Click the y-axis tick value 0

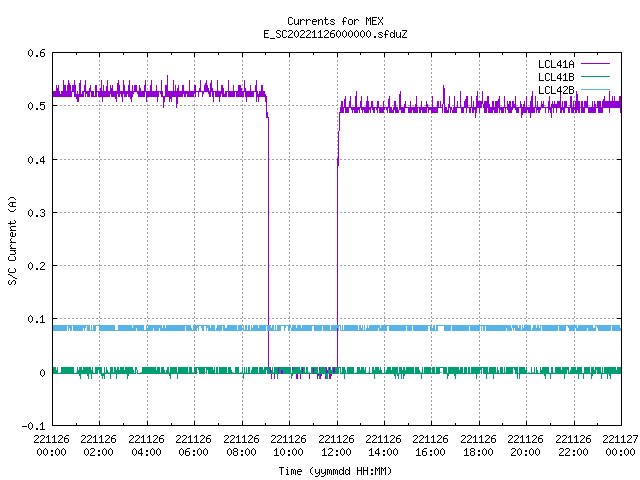pyautogui.click(x=42, y=373)
